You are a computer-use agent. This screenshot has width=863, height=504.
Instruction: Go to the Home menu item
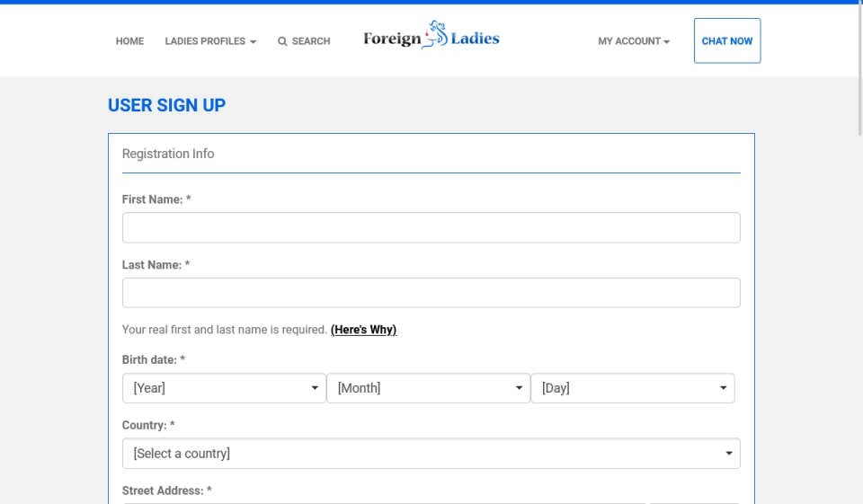pyautogui.click(x=129, y=41)
